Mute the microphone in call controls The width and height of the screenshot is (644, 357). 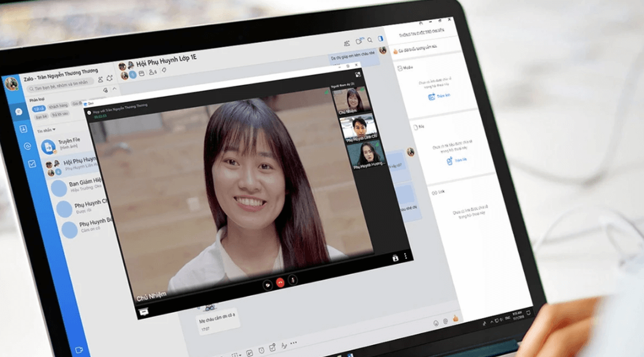(293, 280)
